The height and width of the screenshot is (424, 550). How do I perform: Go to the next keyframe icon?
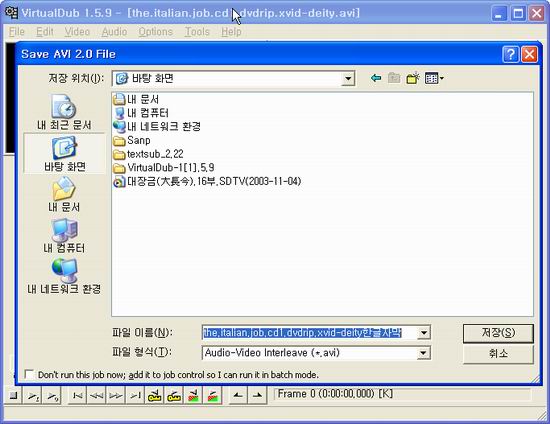[x=174, y=396]
